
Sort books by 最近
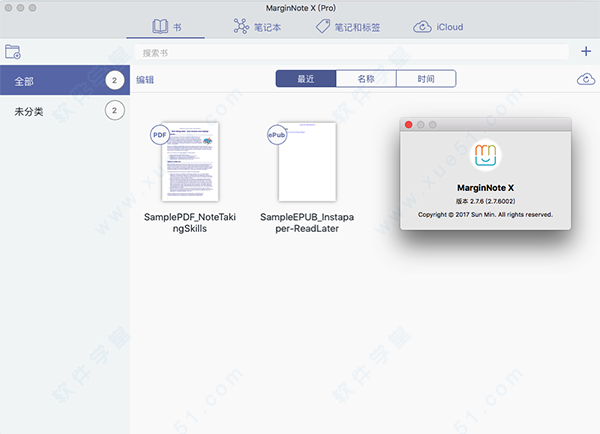coord(306,79)
